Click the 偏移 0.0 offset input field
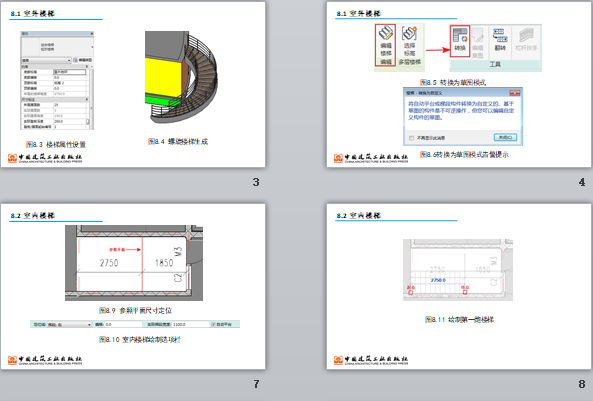The width and height of the screenshot is (593, 401). click(123, 324)
